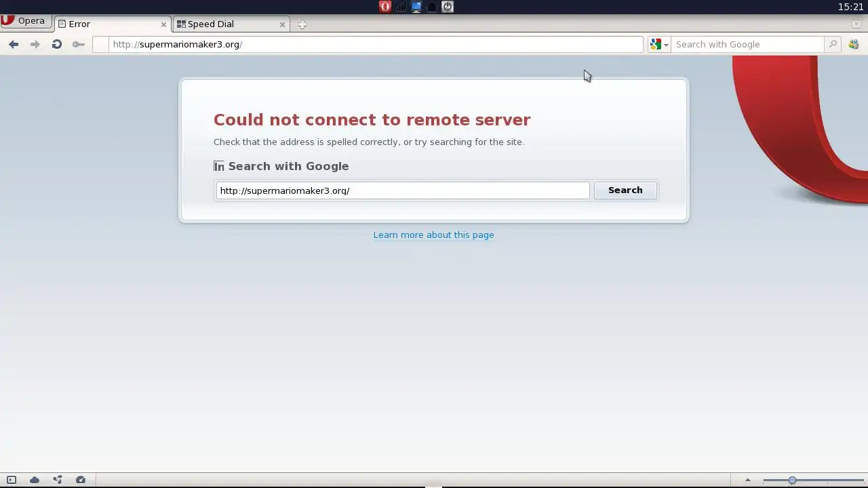The width and height of the screenshot is (868, 488).
Task: Click the error page search input
Action: pos(403,190)
